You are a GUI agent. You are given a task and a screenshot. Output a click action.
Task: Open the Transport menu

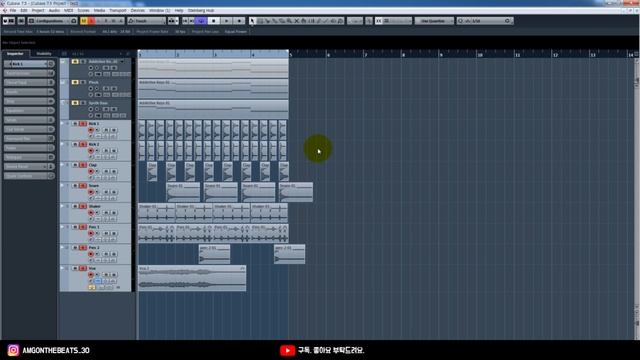click(118, 11)
